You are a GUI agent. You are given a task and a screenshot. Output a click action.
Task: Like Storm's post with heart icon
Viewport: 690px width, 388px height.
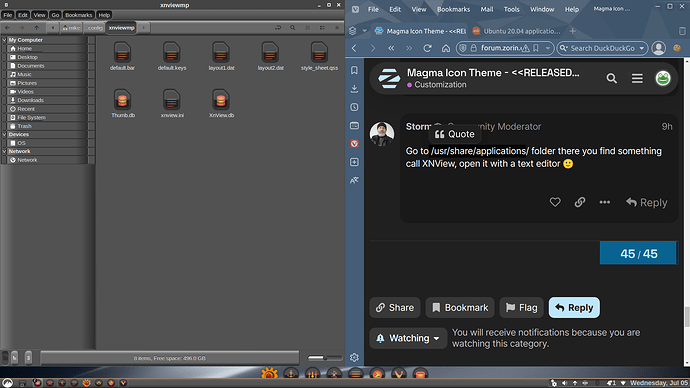(x=555, y=202)
